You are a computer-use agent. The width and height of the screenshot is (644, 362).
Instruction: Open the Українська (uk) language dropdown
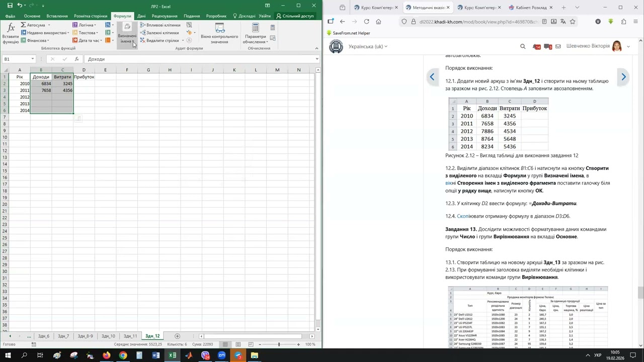368,46
